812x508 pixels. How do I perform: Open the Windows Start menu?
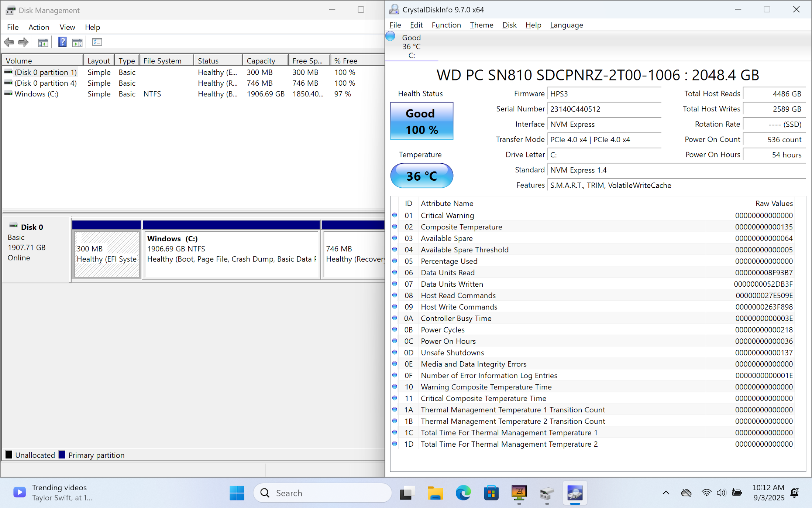[x=237, y=493]
